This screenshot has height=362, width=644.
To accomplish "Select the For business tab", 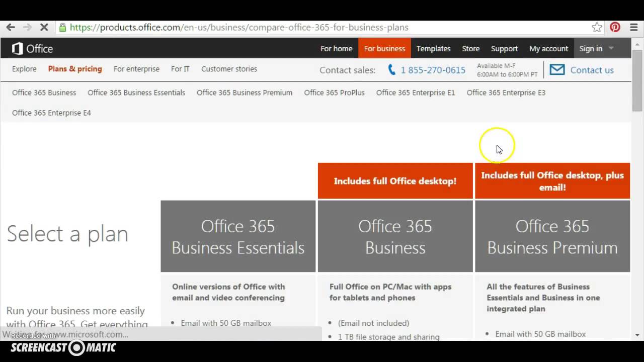I will tap(384, 49).
